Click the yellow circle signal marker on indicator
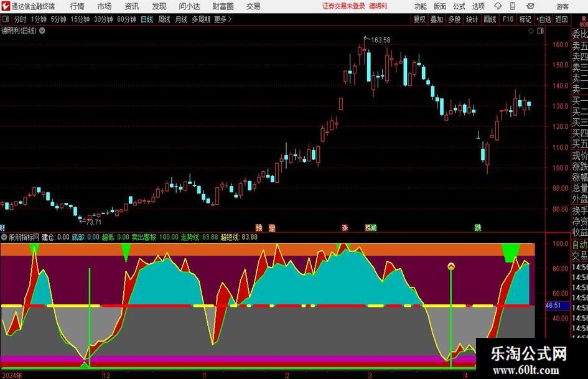The image size is (588, 379). (451, 266)
